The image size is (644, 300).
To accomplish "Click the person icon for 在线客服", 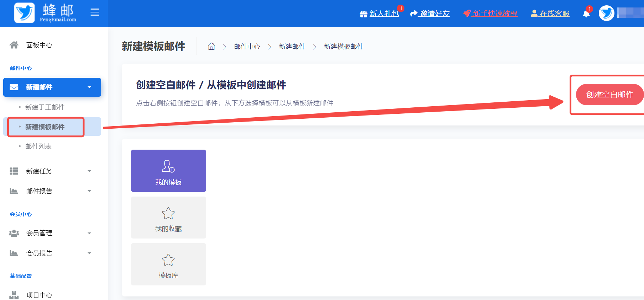I will click(x=534, y=14).
